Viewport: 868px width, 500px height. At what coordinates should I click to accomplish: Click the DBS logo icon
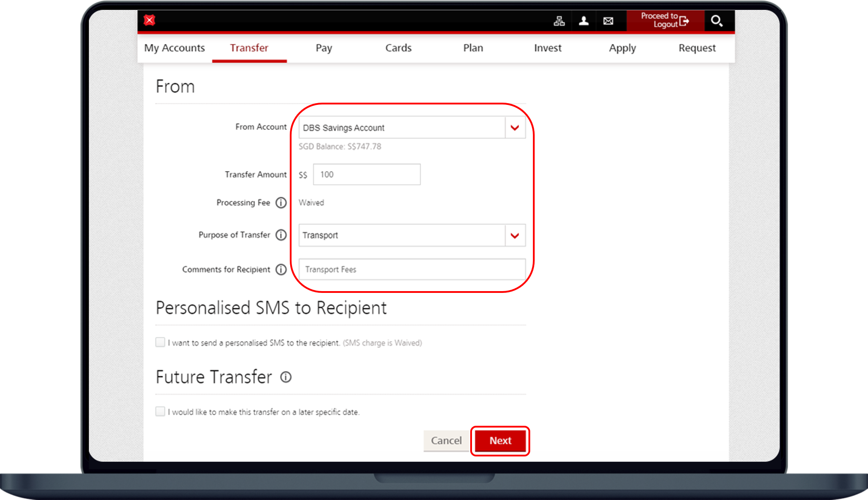[150, 20]
